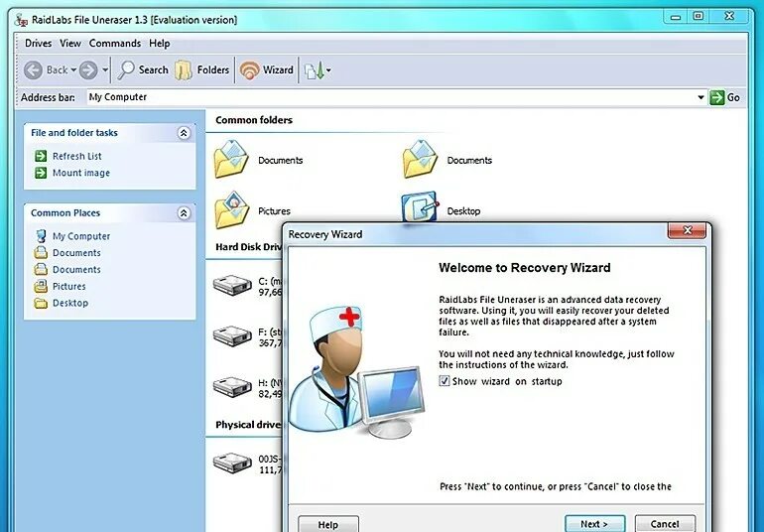Select the Pictures folder icon in Common folders
764x532 pixels.
click(x=232, y=210)
